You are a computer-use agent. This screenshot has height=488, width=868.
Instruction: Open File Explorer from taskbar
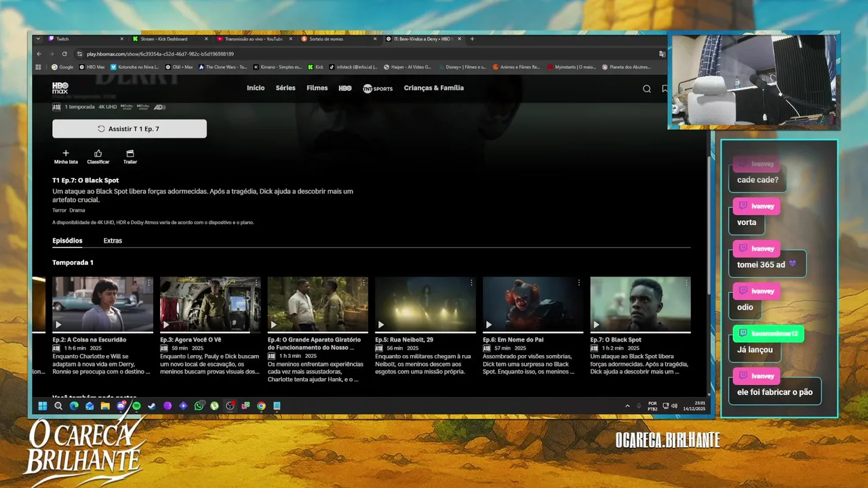point(105,406)
